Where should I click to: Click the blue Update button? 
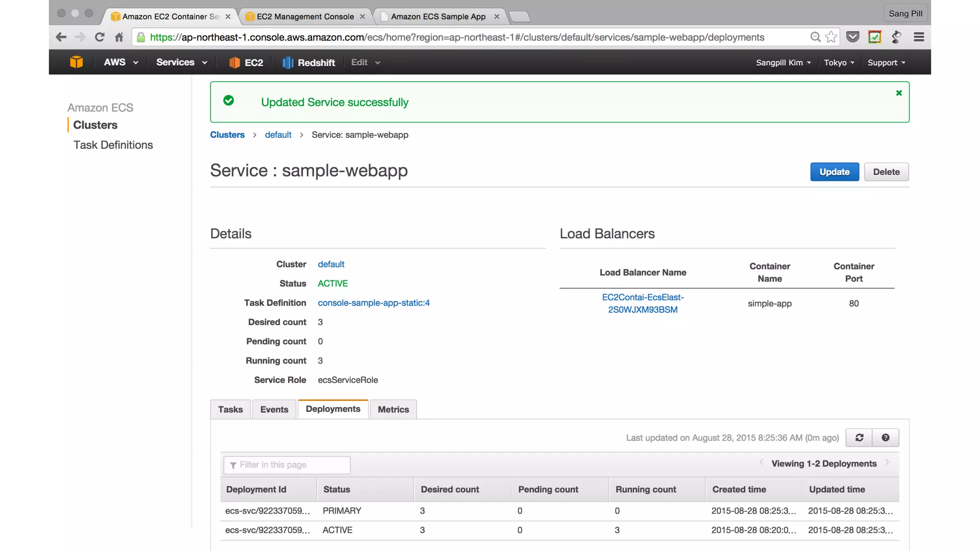click(834, 172)
